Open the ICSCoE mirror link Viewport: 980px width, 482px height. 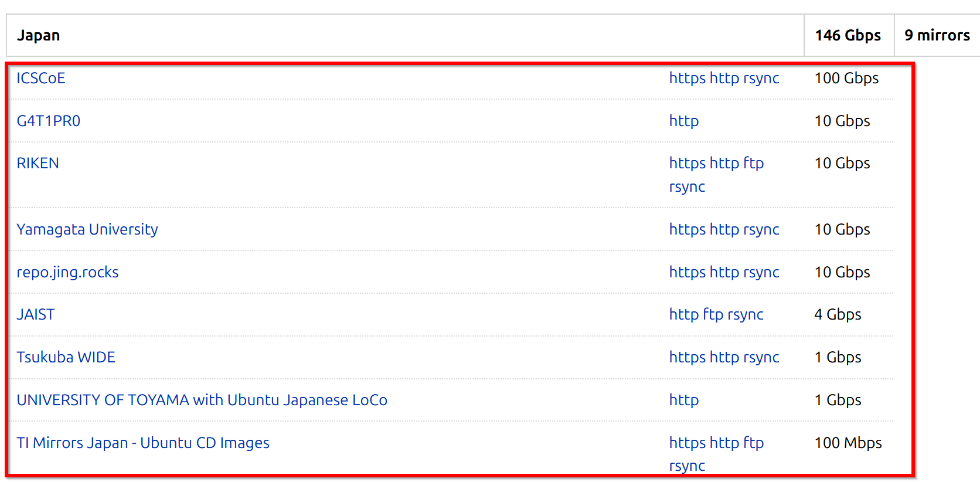point(40,78)
